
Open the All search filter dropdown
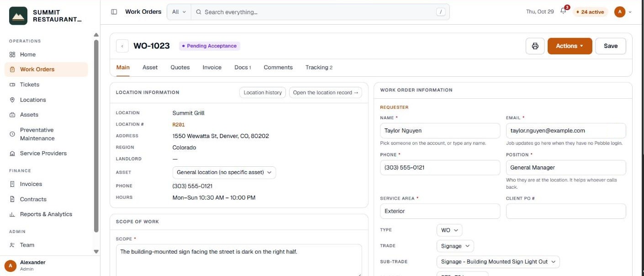(x=179, y=12)
